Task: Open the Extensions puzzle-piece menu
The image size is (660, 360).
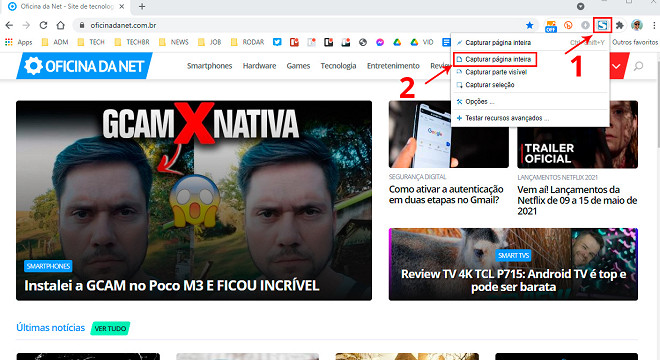Action: [x=620, y=25]
